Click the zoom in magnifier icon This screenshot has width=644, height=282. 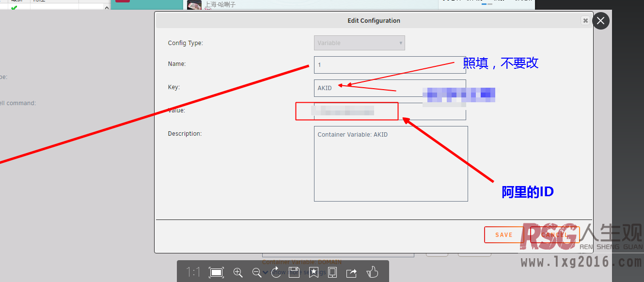[238, 272]
